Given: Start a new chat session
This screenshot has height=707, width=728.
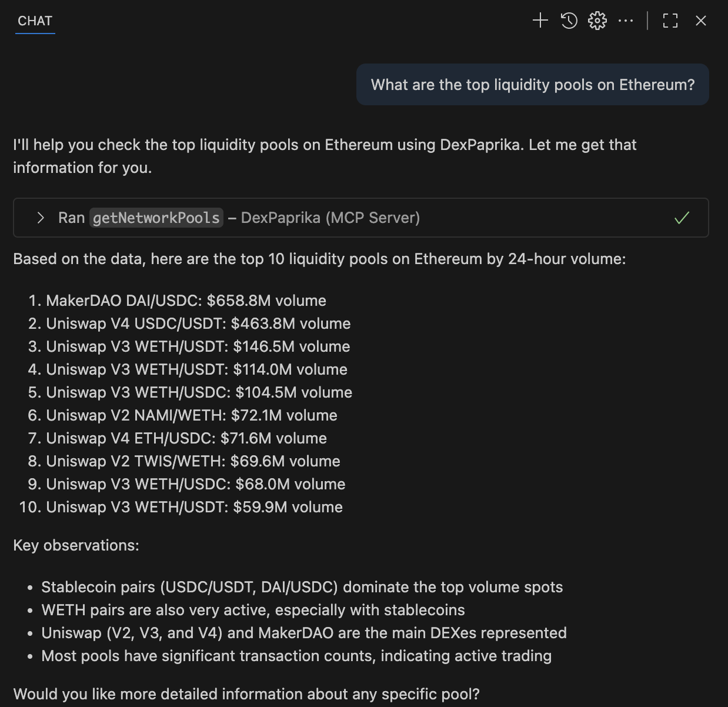Looking at the screenshot, I should click(539, 20).
